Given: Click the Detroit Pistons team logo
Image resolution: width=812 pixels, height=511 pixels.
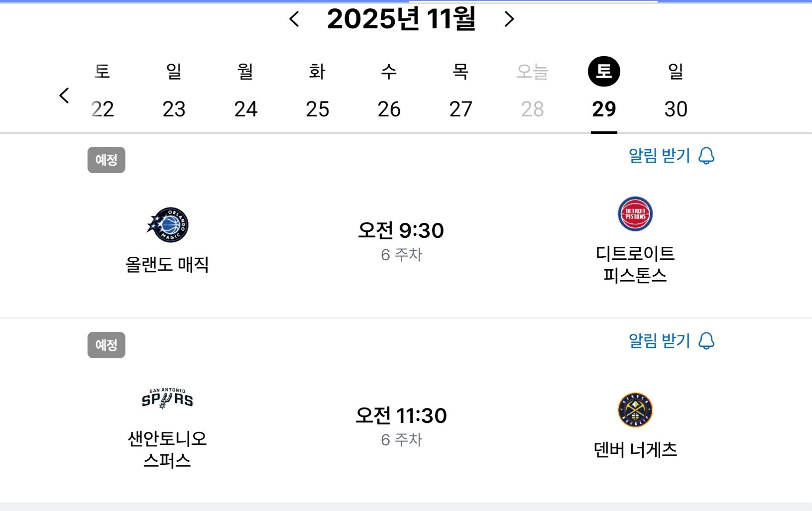Looking at the screenshot, I should [635, 214].
